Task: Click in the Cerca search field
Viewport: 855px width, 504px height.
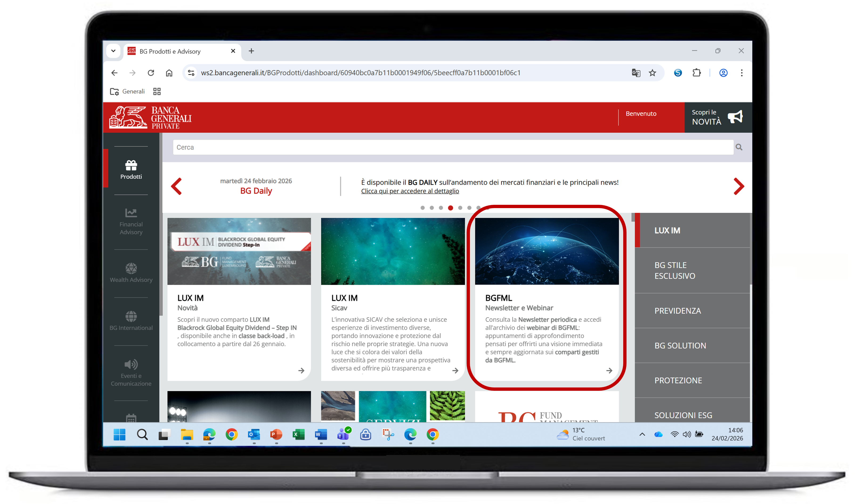Action: (453, 147)
